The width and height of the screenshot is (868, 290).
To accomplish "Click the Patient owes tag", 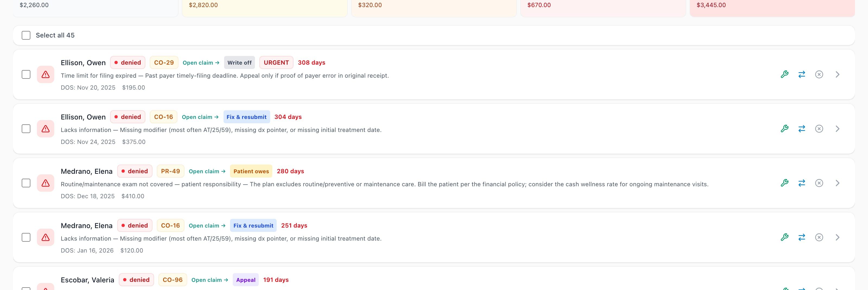I will (x=251, y=171).
